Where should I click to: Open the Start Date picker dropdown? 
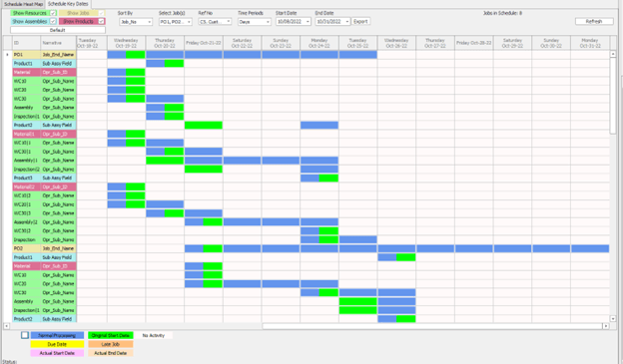point(308,22)
